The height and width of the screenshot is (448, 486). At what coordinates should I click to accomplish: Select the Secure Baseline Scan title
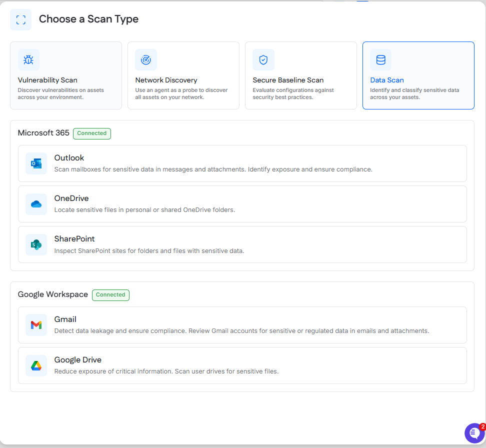pos(288,80)
